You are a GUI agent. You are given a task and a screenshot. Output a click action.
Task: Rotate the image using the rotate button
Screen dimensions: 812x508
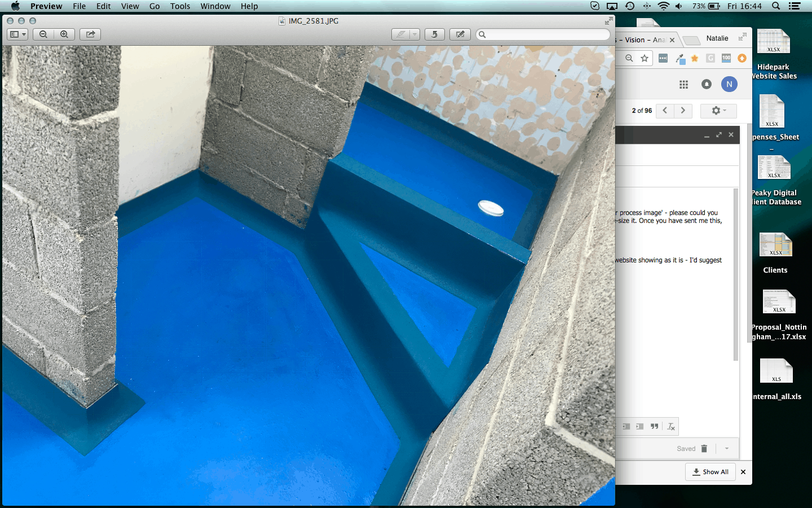tap(434, 34)
